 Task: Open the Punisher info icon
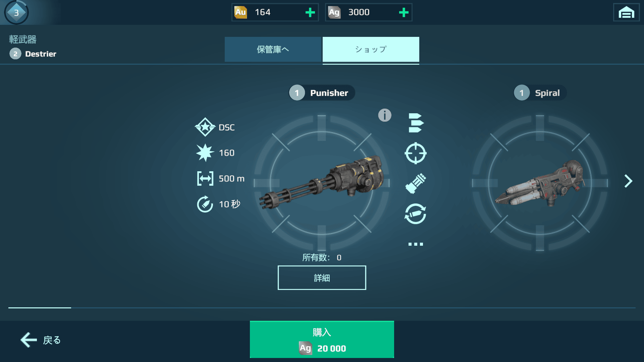(x=385, y=115)
